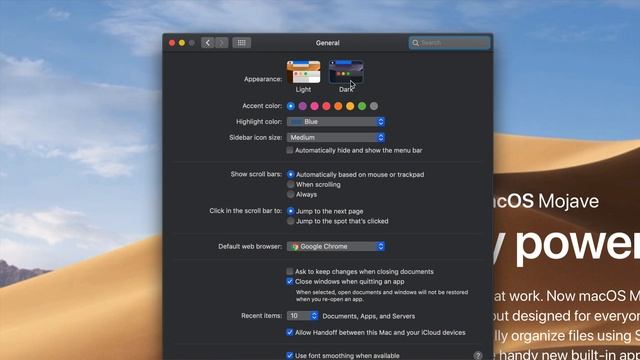
Task: Open the Sidebar icon size dropdown
Action: [336, 138]
